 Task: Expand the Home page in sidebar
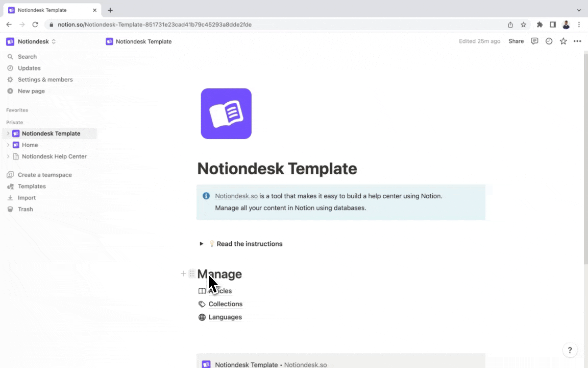pos(8,145)
